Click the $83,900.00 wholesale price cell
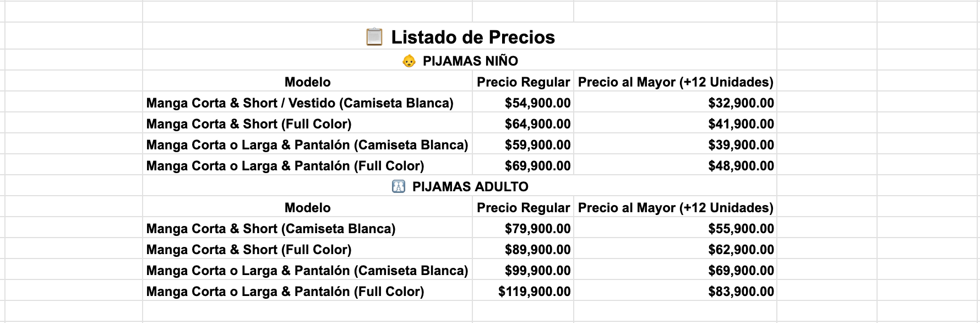Screen dimensions: 980x323 pyautogui.click(x=741, y=292)
